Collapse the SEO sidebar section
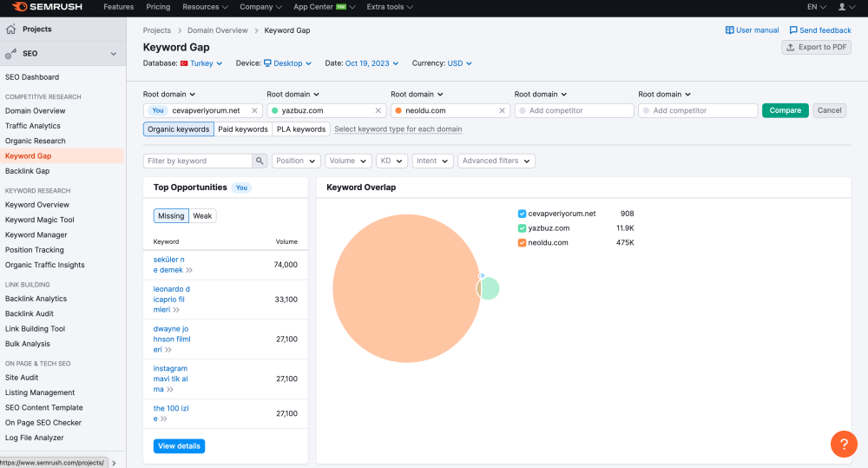The width and height of the screenshot is (868, 468). pos(114,54)
